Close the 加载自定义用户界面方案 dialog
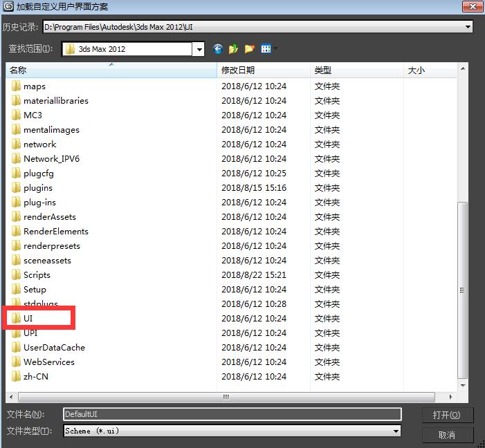This screenshot has height=448, width=485. (x=473, y=6)
